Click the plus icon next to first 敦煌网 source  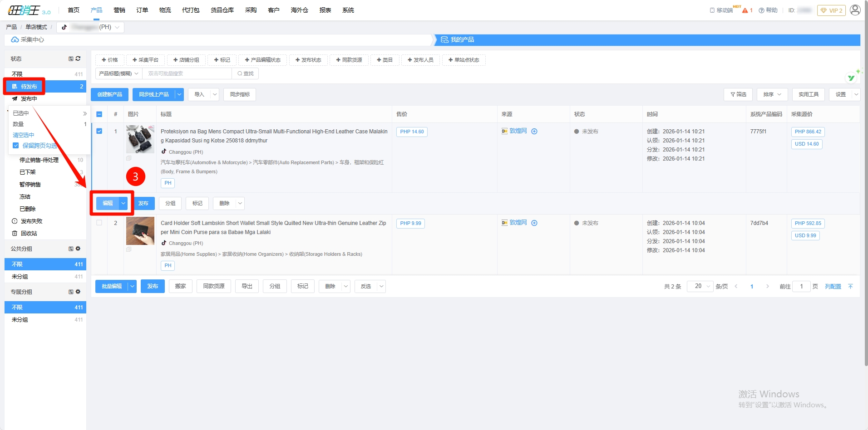pyautogui.click(x=534, y=132)
